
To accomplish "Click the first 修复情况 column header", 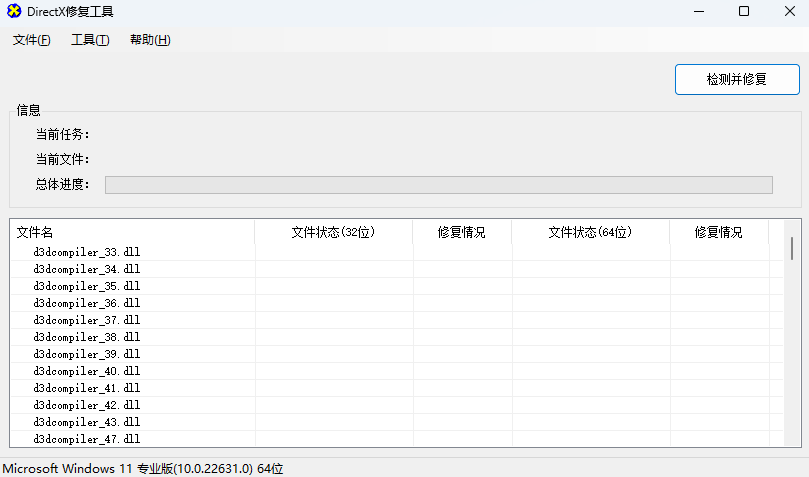I will [461, 232].
